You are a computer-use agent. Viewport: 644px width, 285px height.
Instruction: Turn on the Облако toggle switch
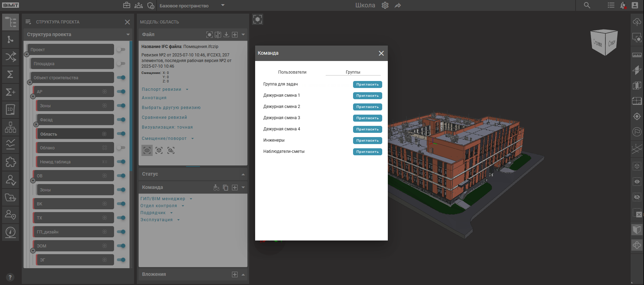point(121,148)
